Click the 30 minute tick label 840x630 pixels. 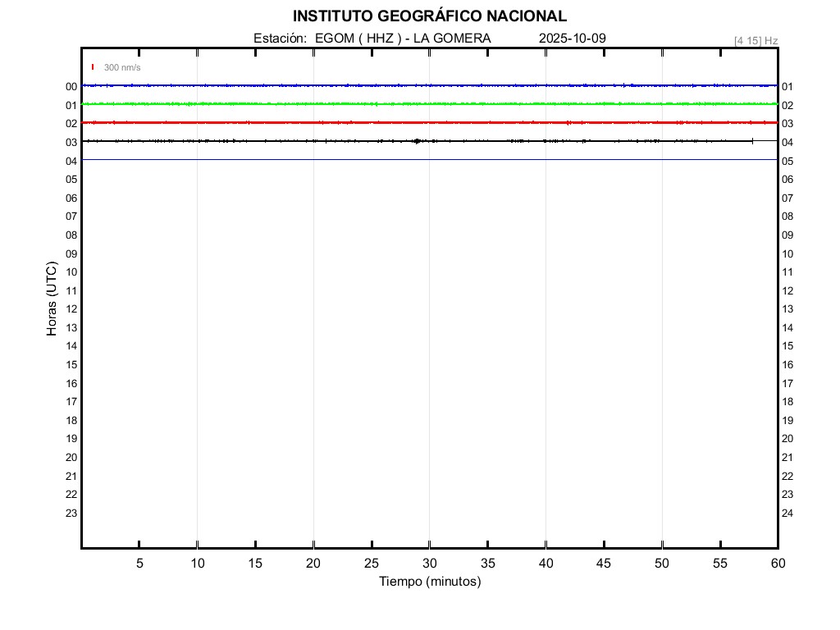tap(429, 564)
